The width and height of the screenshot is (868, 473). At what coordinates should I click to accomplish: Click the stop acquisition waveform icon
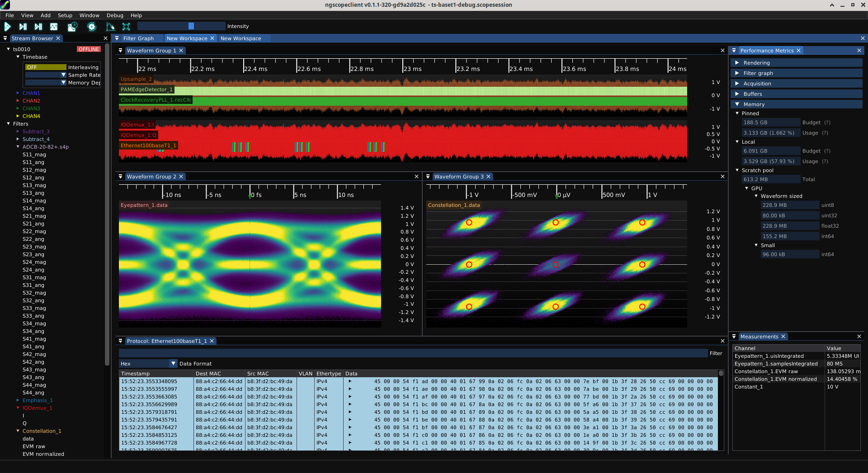[x=54, y=27]
